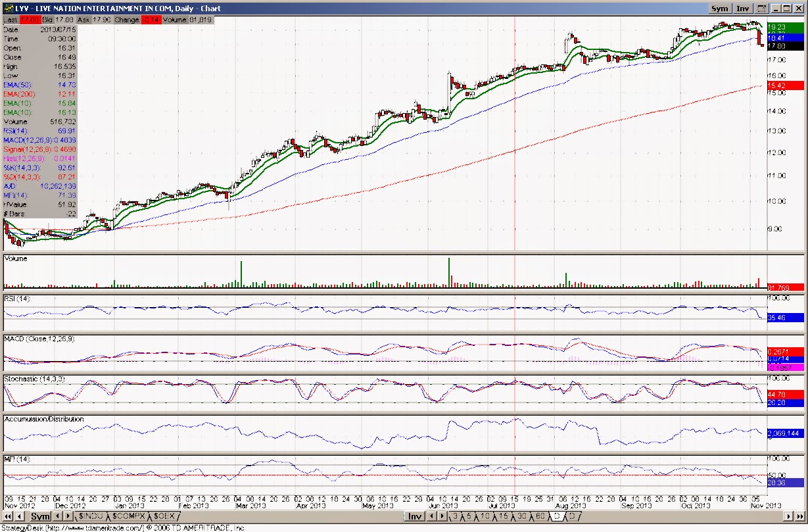This screenshot has height=532, width=808.
Task: Click the RSI (14) panel label
Action: 16,299
